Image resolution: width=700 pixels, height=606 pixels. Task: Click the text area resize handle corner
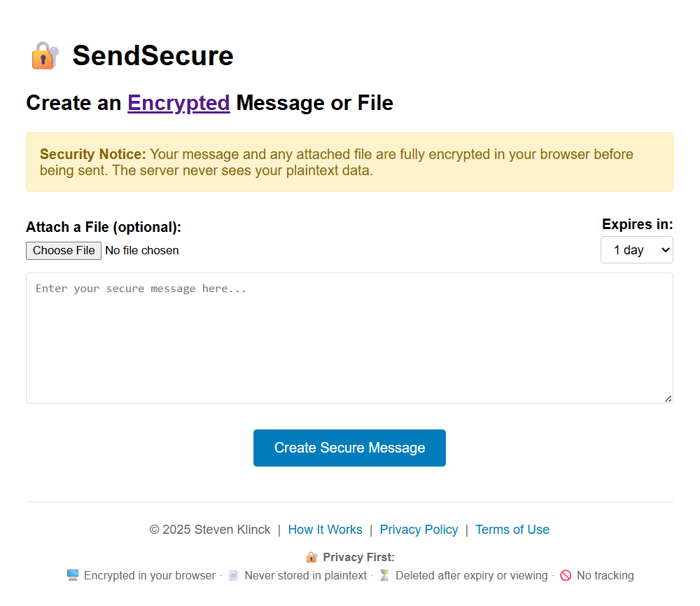click(x=668, y=399)
